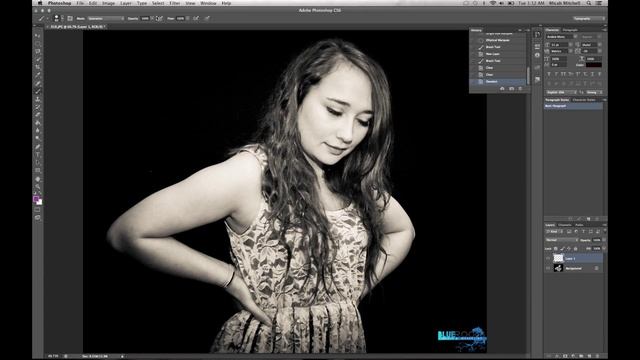Screen dimensions: 640x360
Task: Select the Brush tool in toolbox
Action: tap(38, 91)
